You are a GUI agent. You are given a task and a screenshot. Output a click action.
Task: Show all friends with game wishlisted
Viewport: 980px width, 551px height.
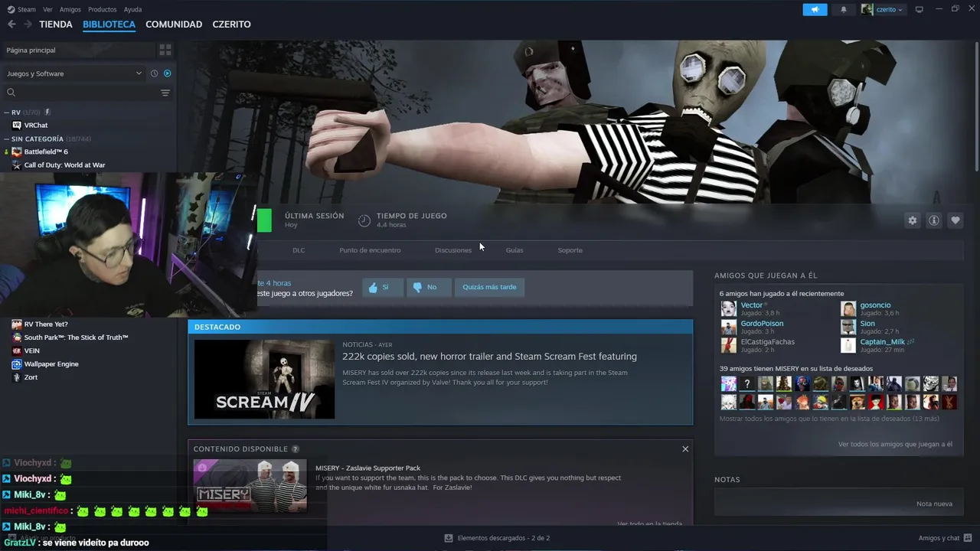coord(829,419)
